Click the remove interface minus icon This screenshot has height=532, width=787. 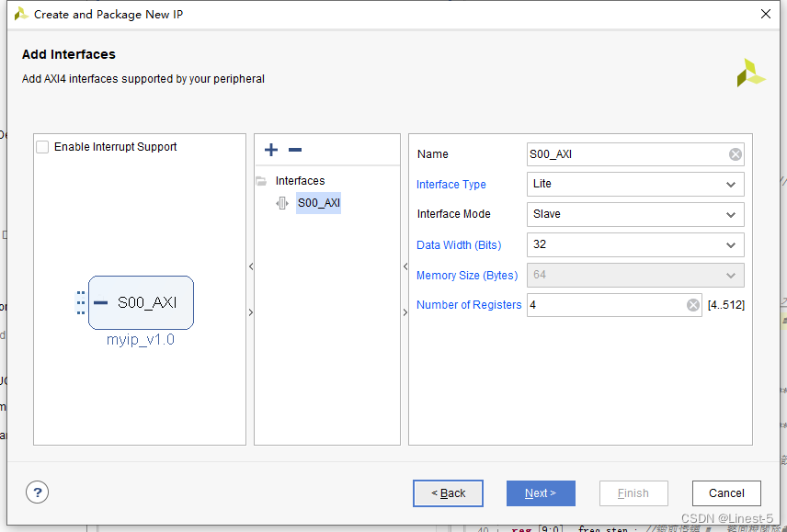point(294,150)
